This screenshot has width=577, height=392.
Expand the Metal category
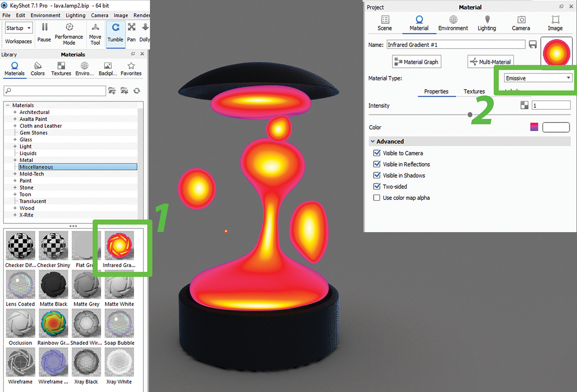point(15,160)
